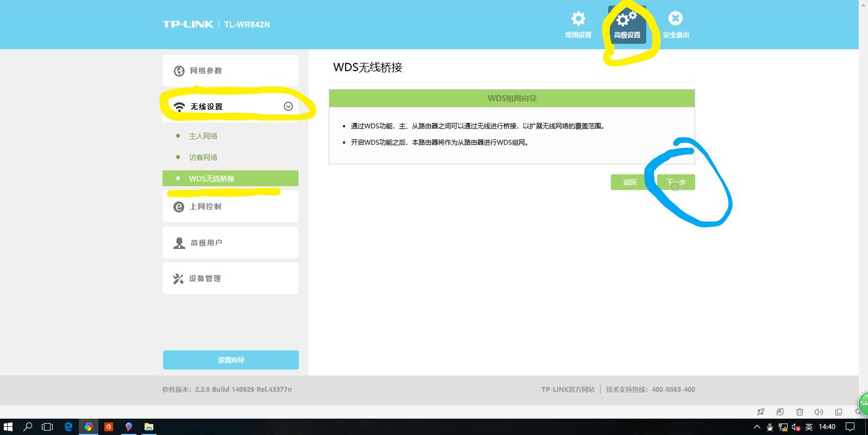The height and width of the screenshot is (435, 868).
Task: Click the 下一步 button
Action: point(676,182)
